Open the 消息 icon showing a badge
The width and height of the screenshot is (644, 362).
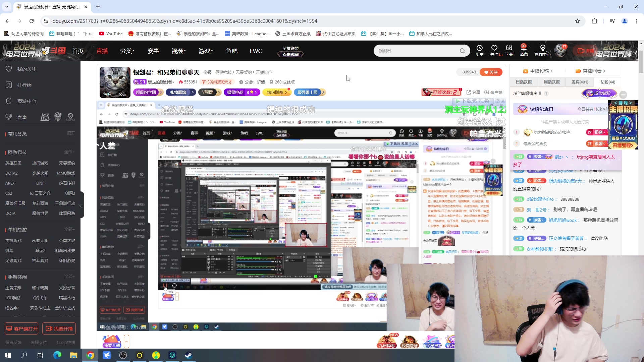point(524,50)
